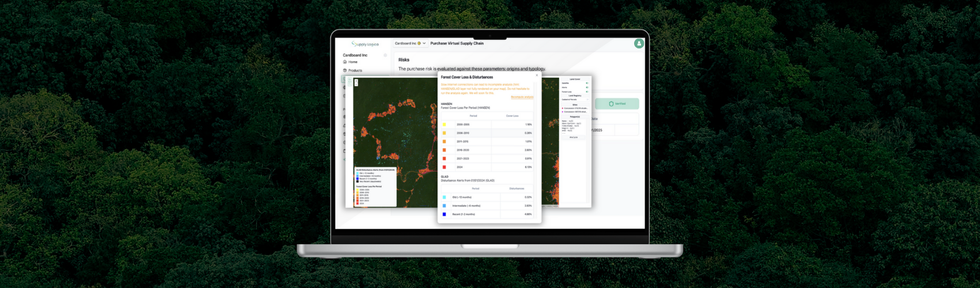The image size is (980, 288).
Task: Toggle the Satellite layer switch
Action: [x=587, y=83]
